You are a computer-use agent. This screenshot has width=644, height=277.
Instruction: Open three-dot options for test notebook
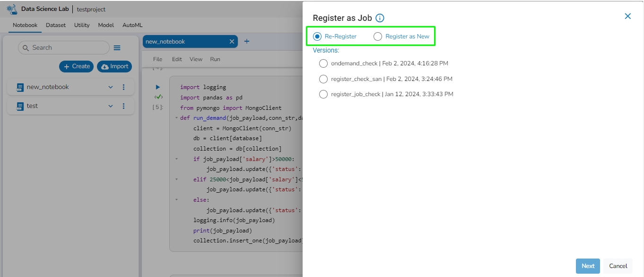124,106
